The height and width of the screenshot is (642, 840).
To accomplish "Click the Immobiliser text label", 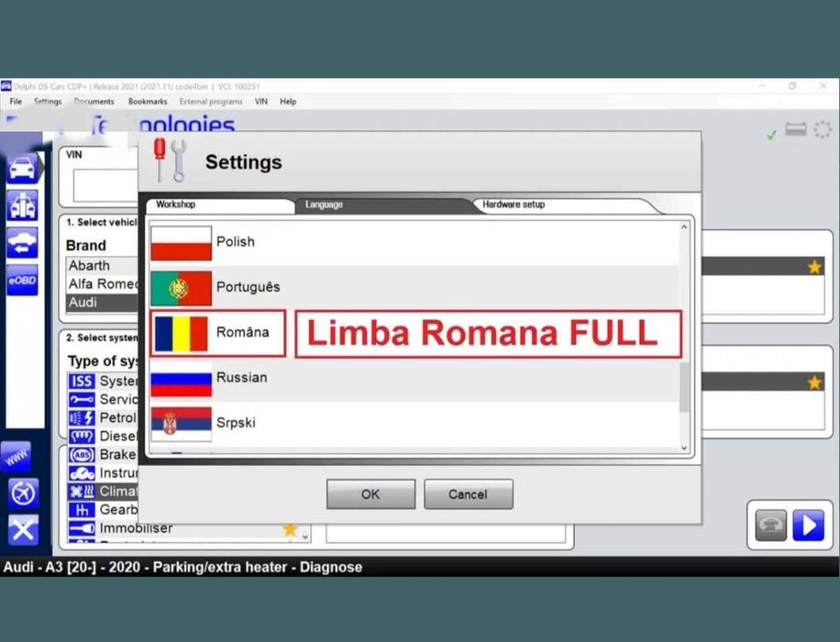I will [x=136, y=528].
